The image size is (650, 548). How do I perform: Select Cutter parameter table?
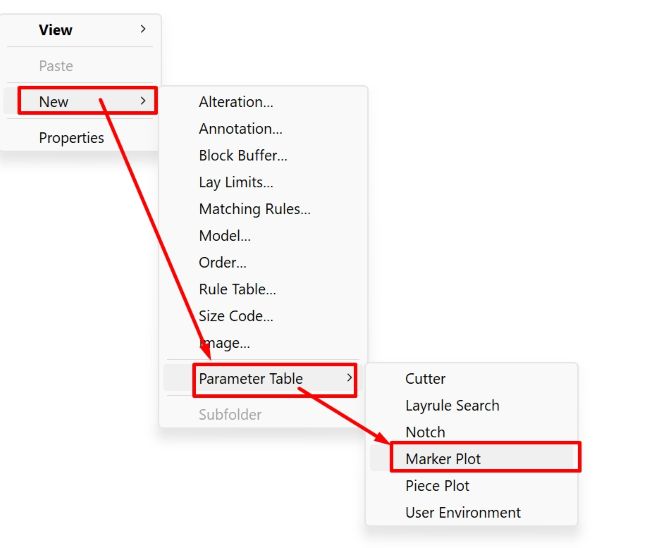(425, 379)
